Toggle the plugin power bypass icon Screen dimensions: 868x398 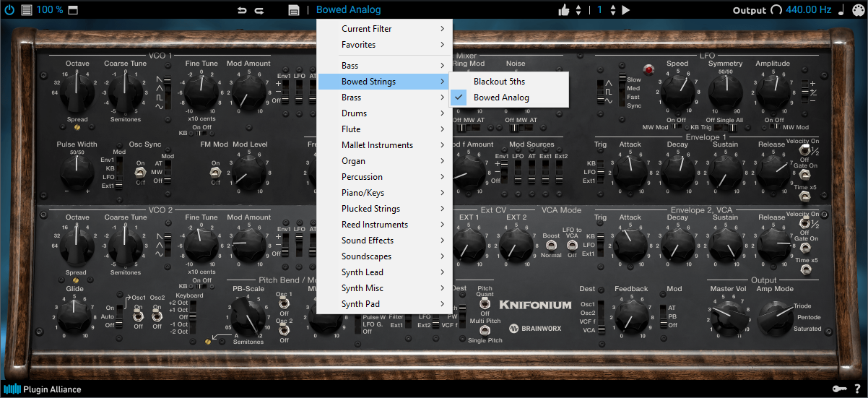(x=10, y=10)
